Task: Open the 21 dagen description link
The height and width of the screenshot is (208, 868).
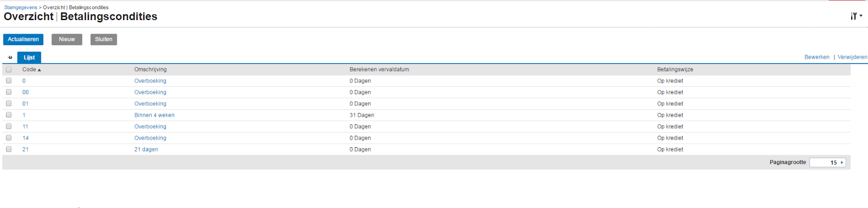Action: coord(146,149)
